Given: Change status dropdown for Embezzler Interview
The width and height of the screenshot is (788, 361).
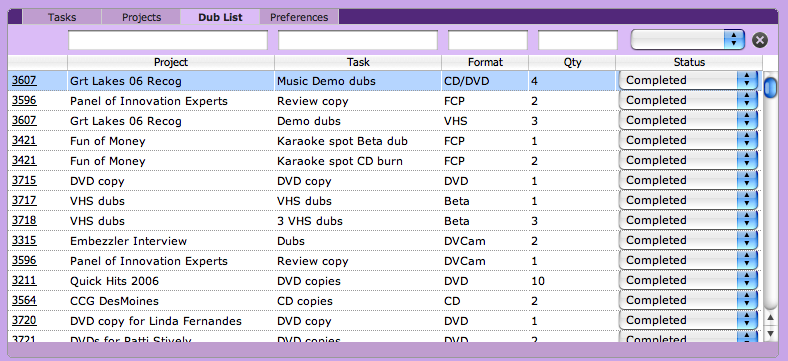Looking at the screenshot, I should point(688,240).
